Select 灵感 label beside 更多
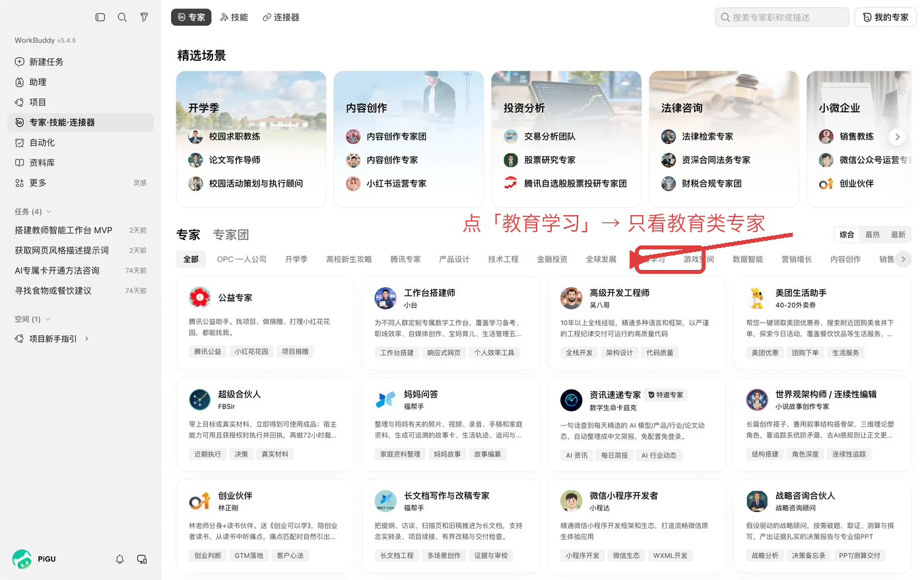This screenshot has width=924, height=580. coord(140,183)
